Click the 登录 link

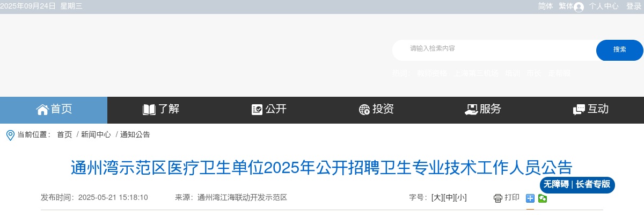634,6
